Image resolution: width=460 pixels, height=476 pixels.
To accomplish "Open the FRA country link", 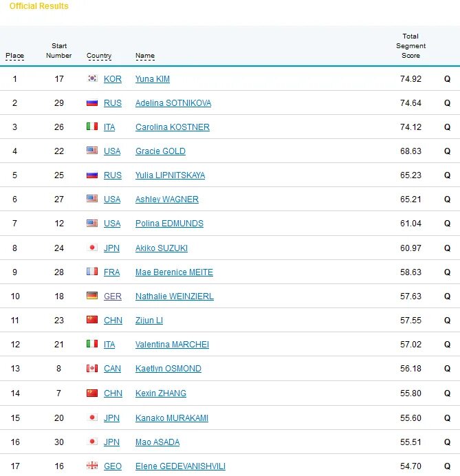I will [111, 272].
